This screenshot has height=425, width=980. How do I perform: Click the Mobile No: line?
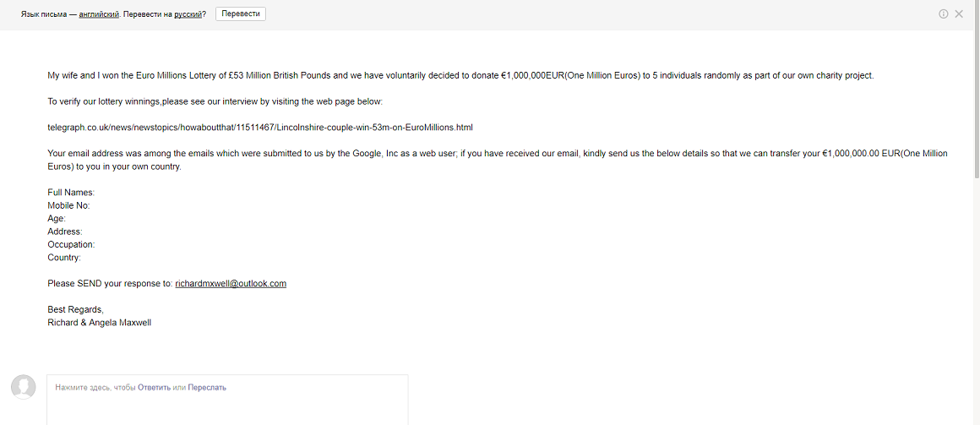click(x=68, y=205)
